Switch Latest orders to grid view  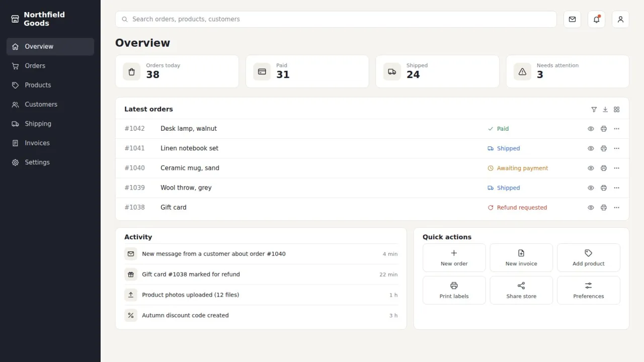617,109
